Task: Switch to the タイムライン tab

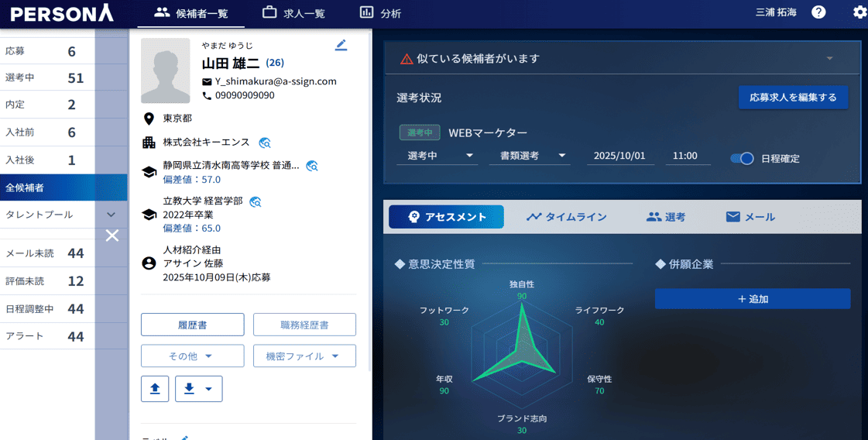Action: [x=566, y=217]
